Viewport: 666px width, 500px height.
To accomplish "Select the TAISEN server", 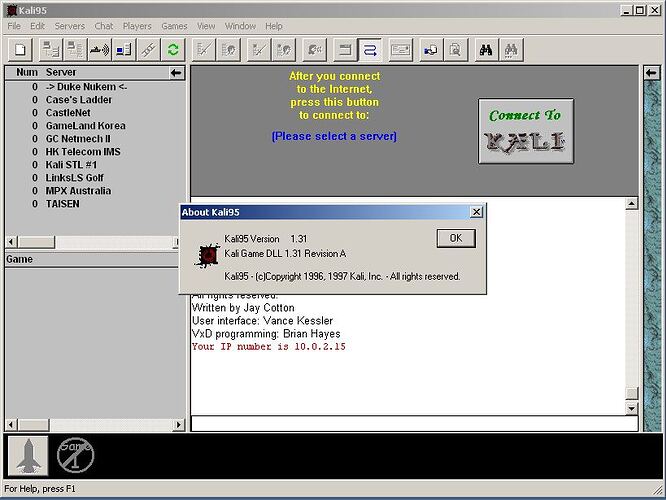I will pos(62,204).
